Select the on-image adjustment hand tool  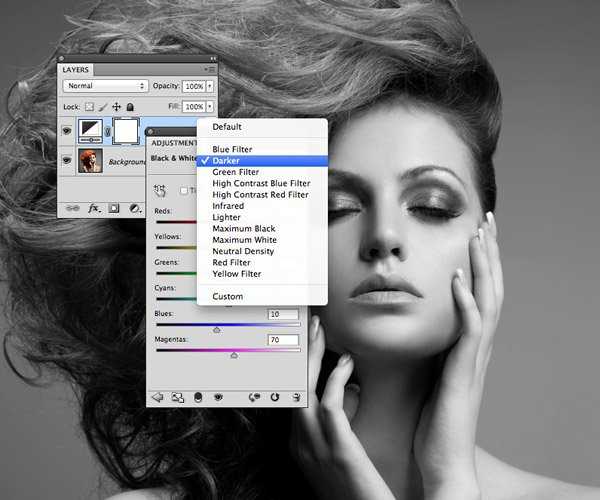tap(160, 190)
